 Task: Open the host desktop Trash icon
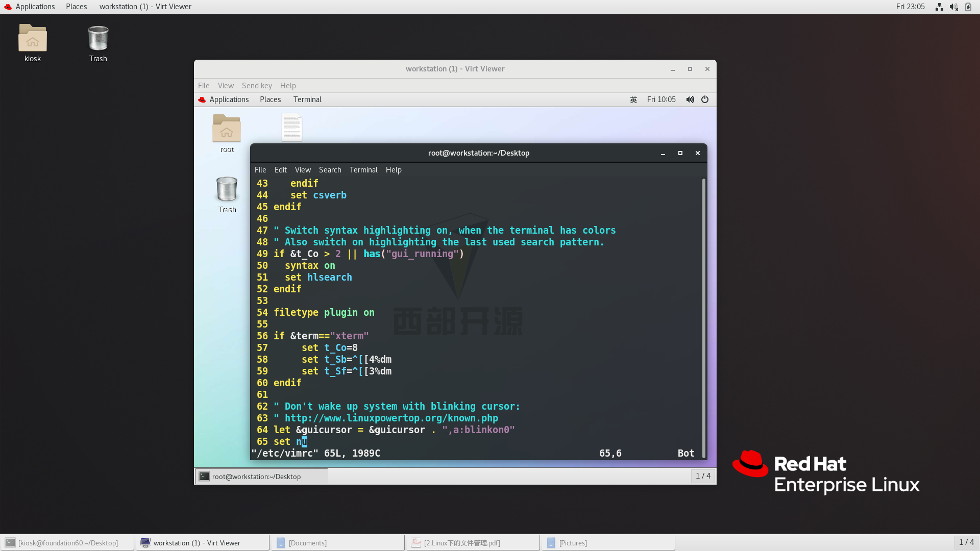click(98, 38)
